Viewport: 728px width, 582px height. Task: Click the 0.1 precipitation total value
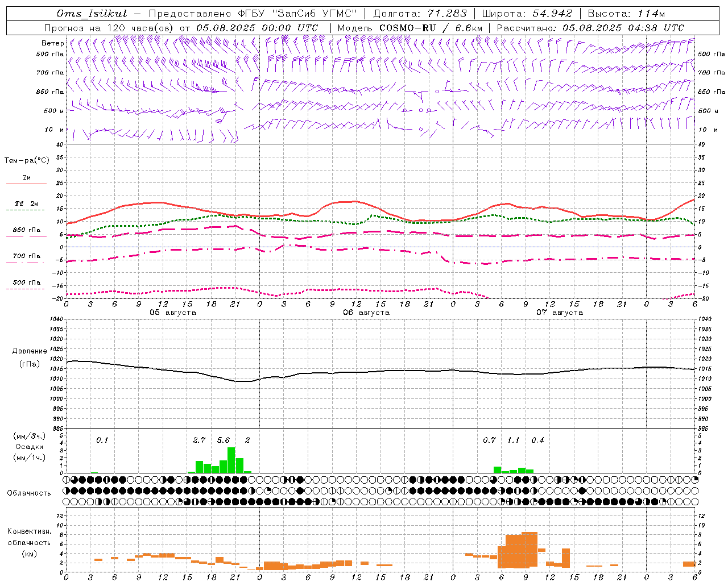click(102, 440)
